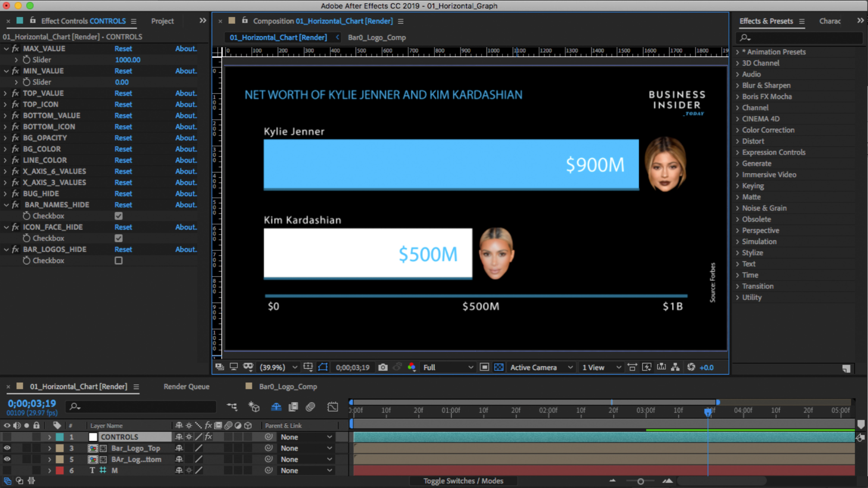Click Toggle Switches / Modes button
The image size is (868, 488).
[463, 481]
